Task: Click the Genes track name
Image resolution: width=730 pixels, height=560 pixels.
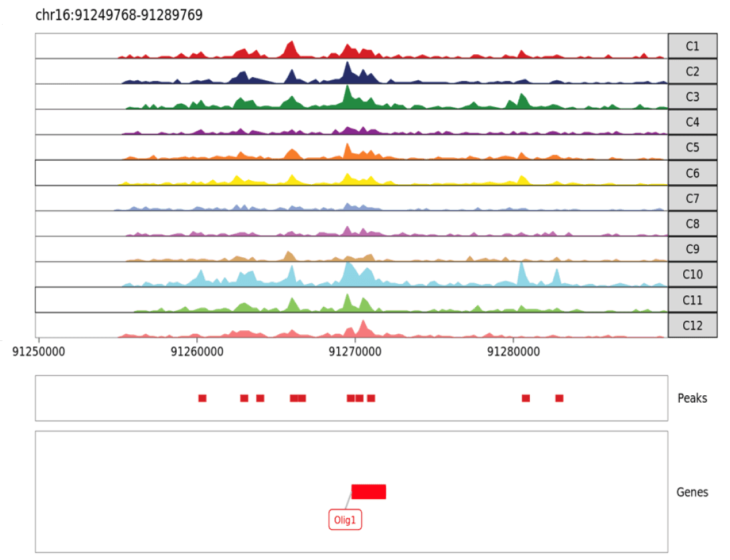Action: pyautogui.click(x=692, y=492)
